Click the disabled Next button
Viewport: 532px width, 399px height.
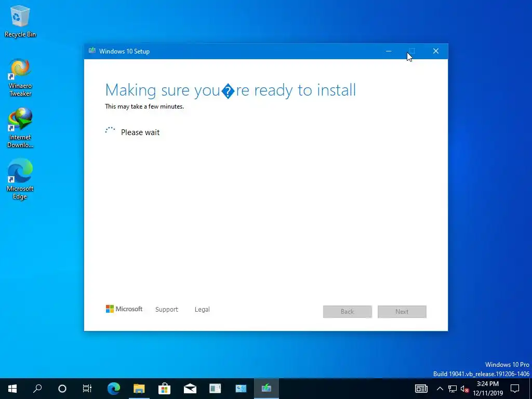pos(402,312)
